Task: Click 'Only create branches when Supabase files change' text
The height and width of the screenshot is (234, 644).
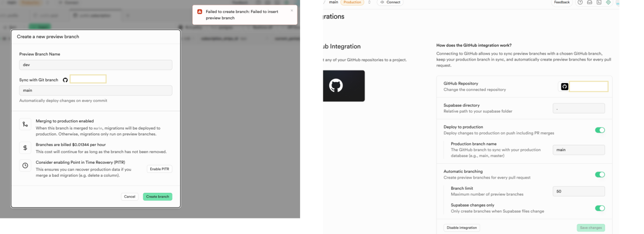Action: pyautogui.click(x=498, y=211)
